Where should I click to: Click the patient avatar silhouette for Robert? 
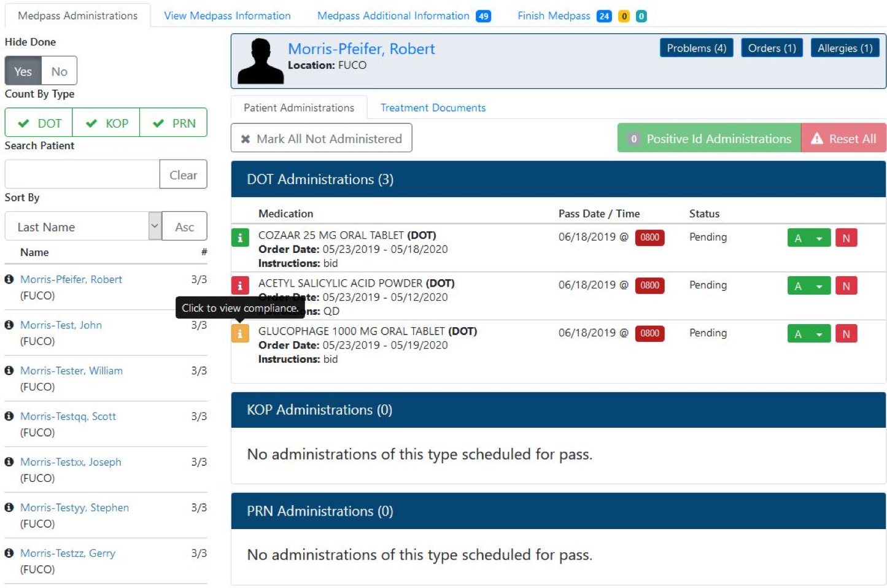click(x=260, y=60)
